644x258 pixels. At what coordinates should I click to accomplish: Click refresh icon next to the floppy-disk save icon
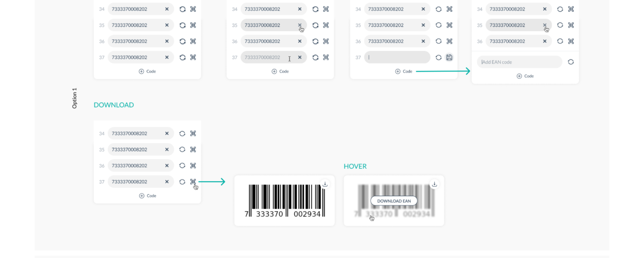tap(438, 58)
